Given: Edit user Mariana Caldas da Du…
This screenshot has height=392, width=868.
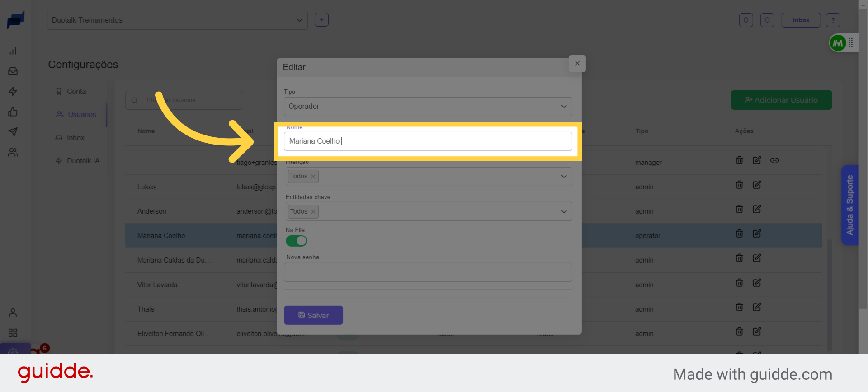Looking at the screenshot, I should (x=757, y=258).
